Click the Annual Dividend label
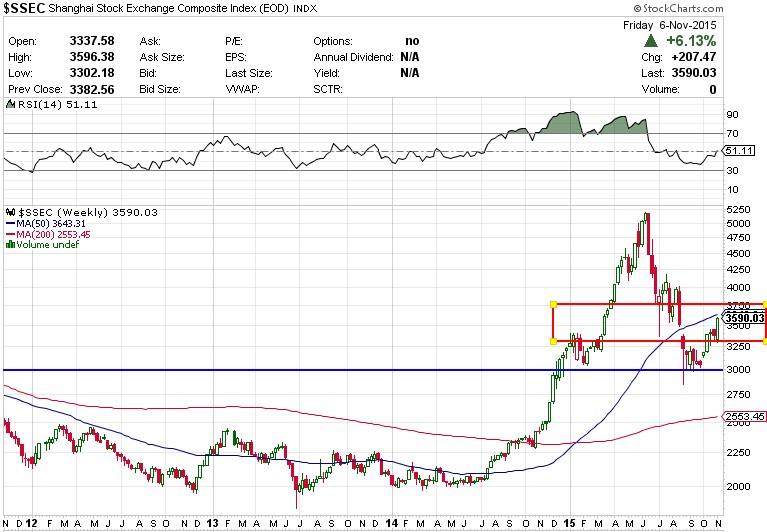 (x=353, y=57)
